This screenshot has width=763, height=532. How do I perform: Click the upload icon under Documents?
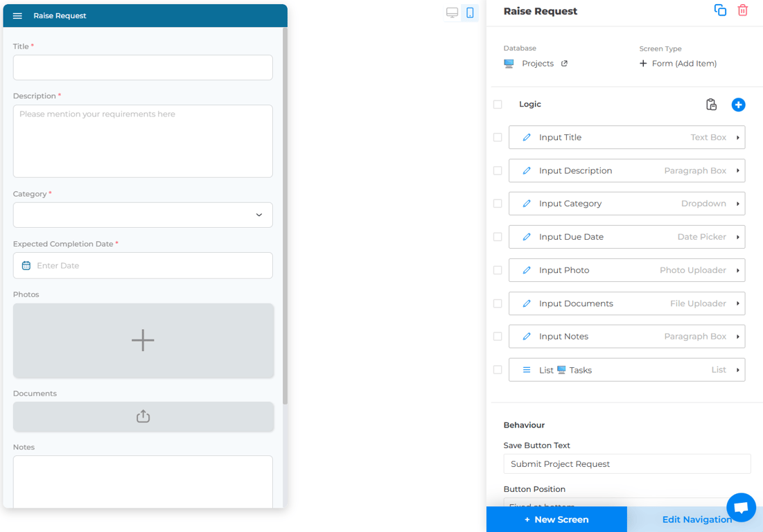(x=143, y=416)
